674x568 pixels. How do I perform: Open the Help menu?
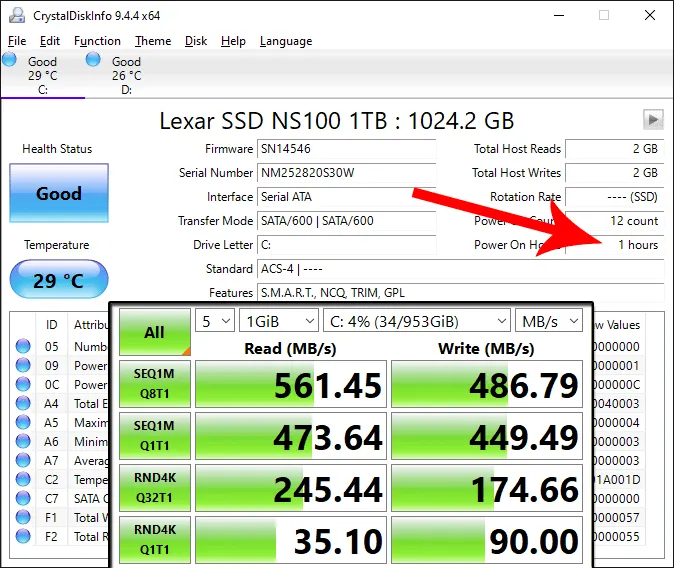(233, 41)
